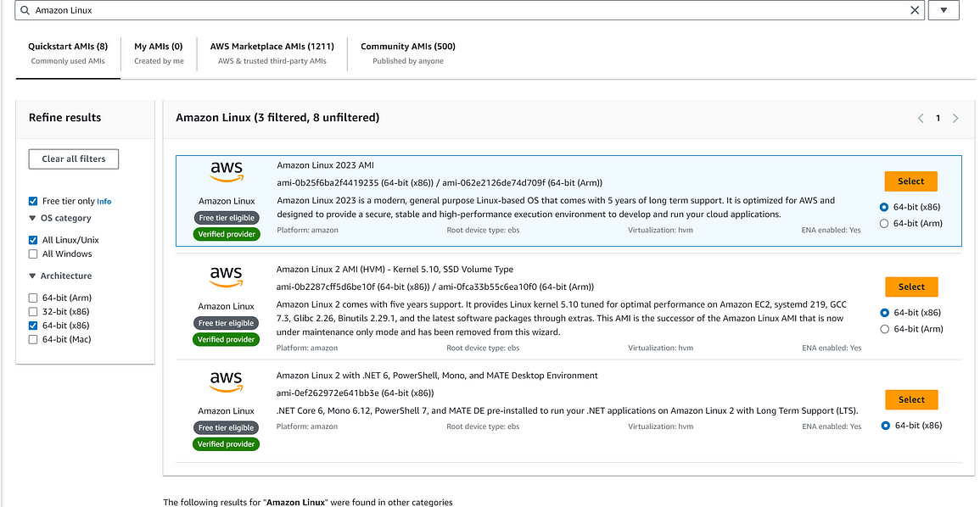Click the Amazon Linux search field
The height and width of the screenshot is (507, 980).
pyautogui.click(x=469, y=10)
